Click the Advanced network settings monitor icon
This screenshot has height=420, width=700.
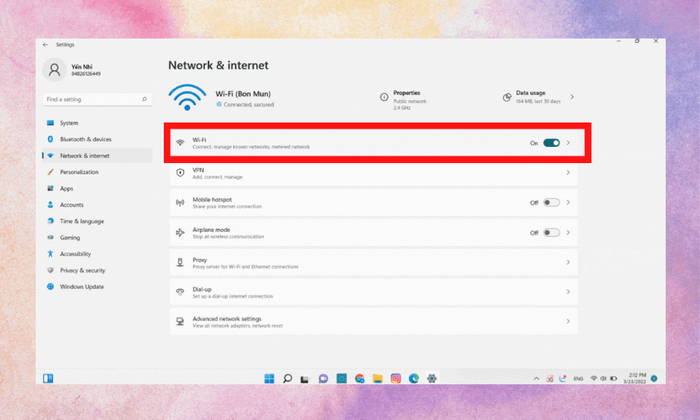coord(180,321)
